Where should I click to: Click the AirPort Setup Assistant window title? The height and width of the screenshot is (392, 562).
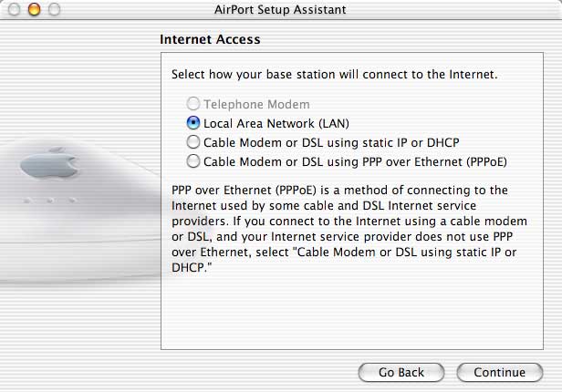pos(280,10)
